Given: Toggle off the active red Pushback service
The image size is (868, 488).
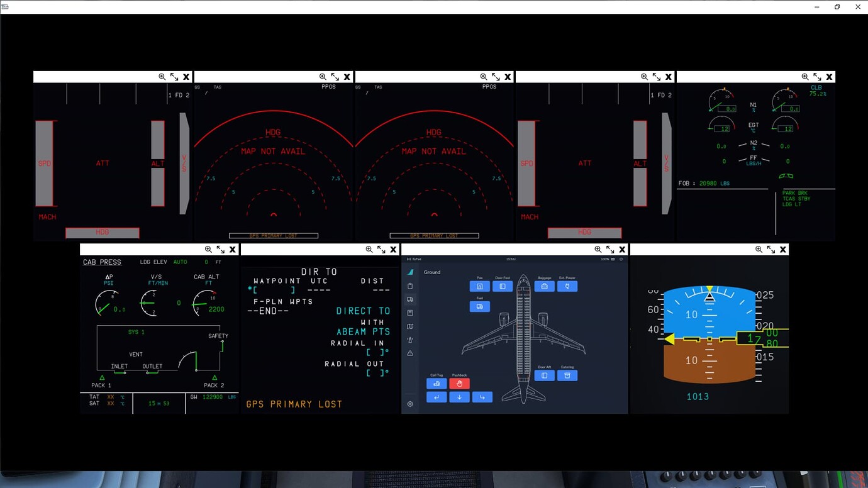Looking at the screenshot, I should click(459, 384).
